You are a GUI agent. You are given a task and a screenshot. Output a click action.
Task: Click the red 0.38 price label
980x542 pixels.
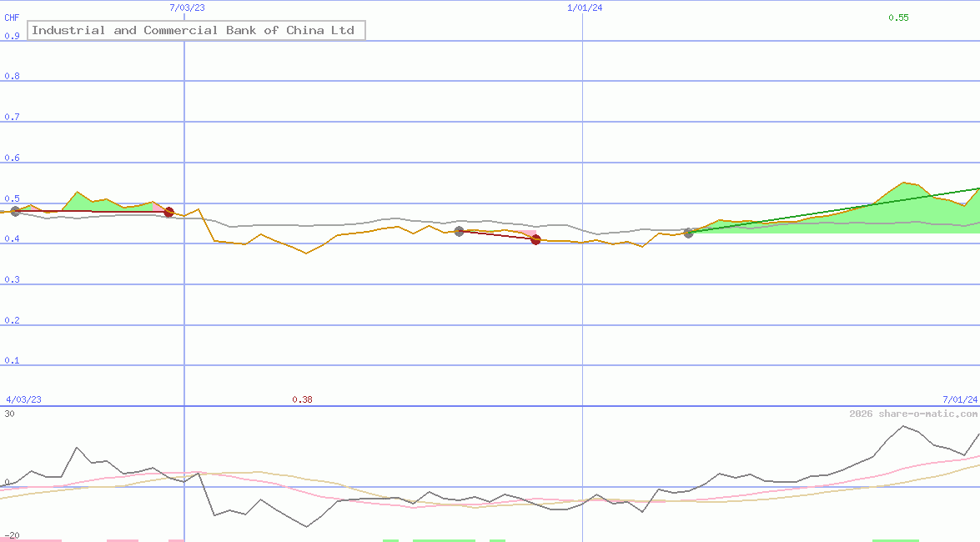point(304,399)
